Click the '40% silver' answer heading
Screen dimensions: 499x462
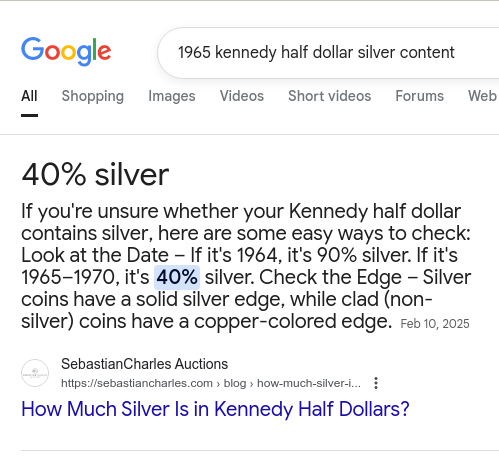(95, 175)
